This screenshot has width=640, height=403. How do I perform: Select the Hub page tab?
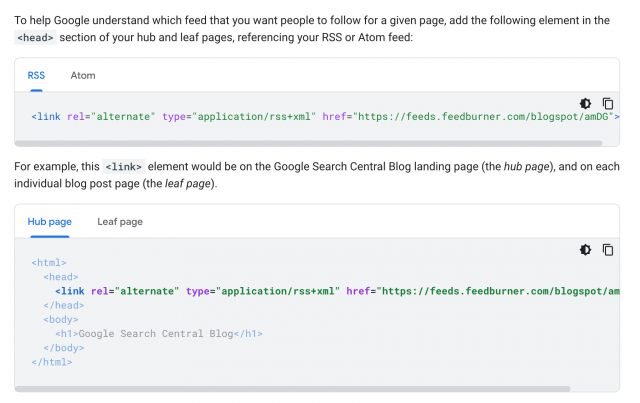(50, 222)
